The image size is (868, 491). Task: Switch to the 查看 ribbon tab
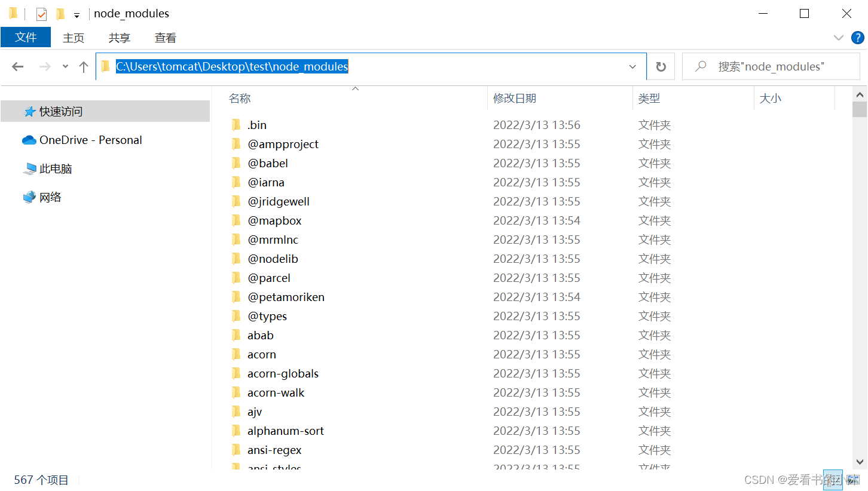pyautogui.click(x=166, y=38)
